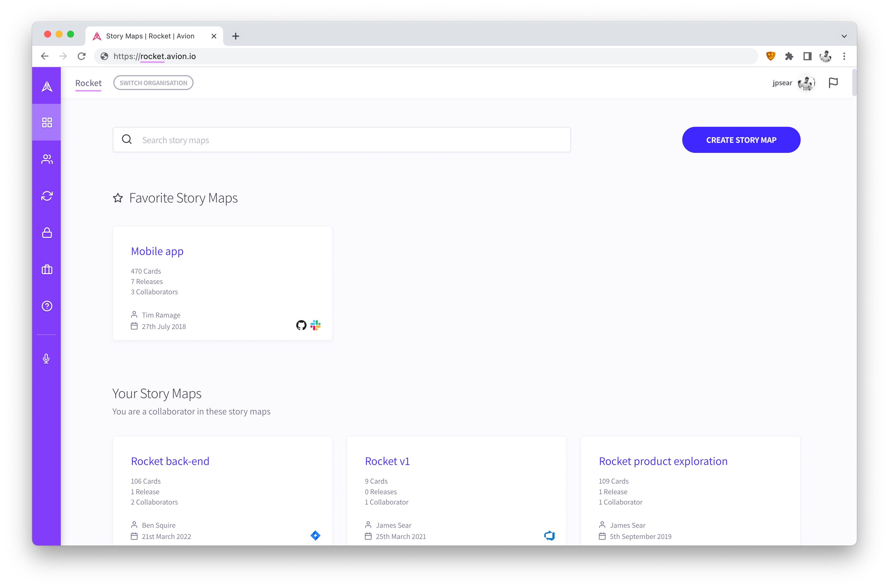Open the Rocket back-end story map
The image size is (889, 588).
pyautogui.click(x=170, y=461)
